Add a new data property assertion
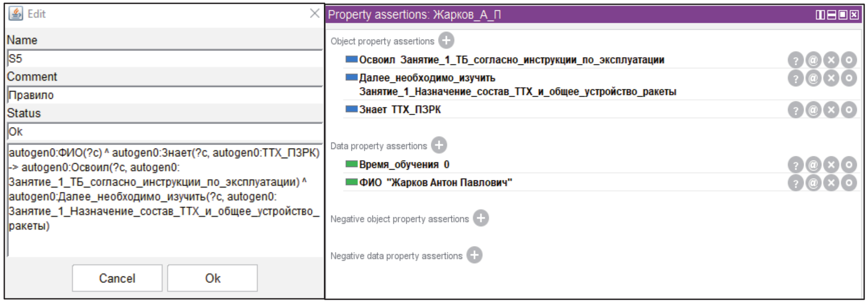The image size is (868, 304). coord(439,145)
